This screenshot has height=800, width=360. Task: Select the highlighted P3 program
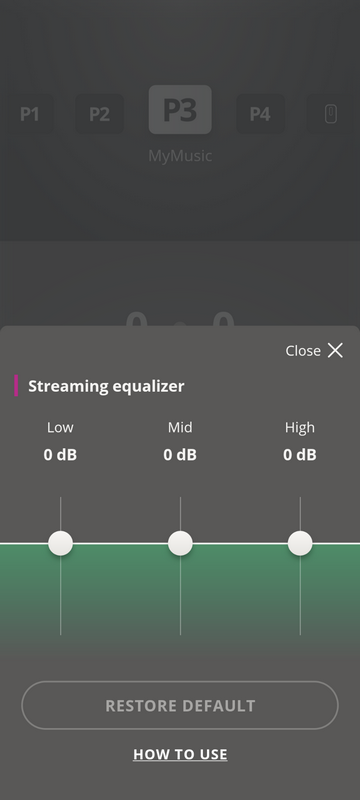coord(180,110)
